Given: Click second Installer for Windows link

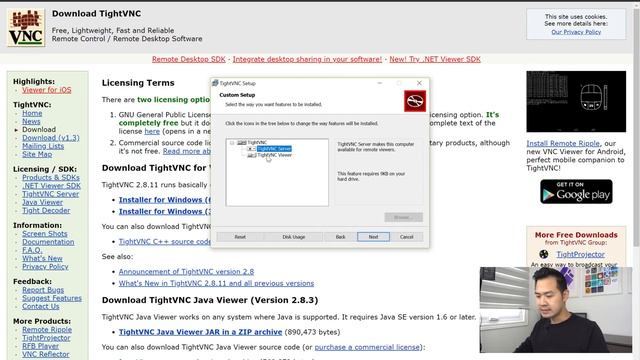Looking at the screenshot, I should pyautogui.click(x=164, y=211).
